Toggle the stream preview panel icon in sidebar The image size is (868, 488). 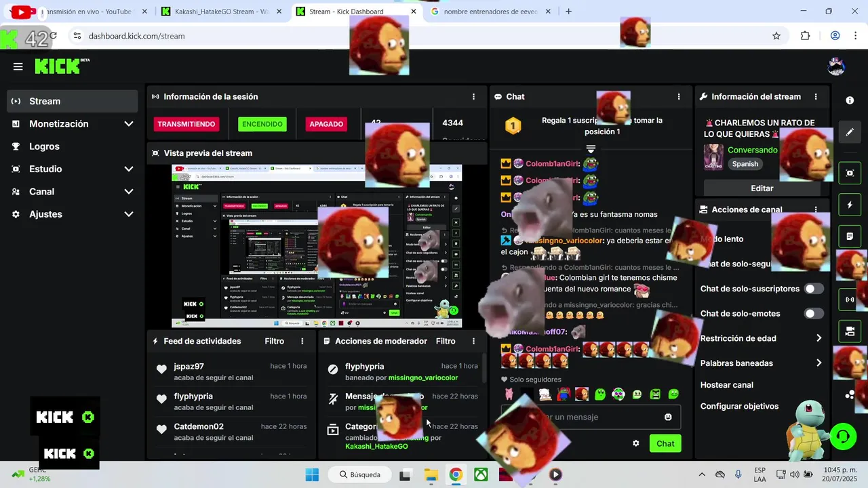coord(850,173)
